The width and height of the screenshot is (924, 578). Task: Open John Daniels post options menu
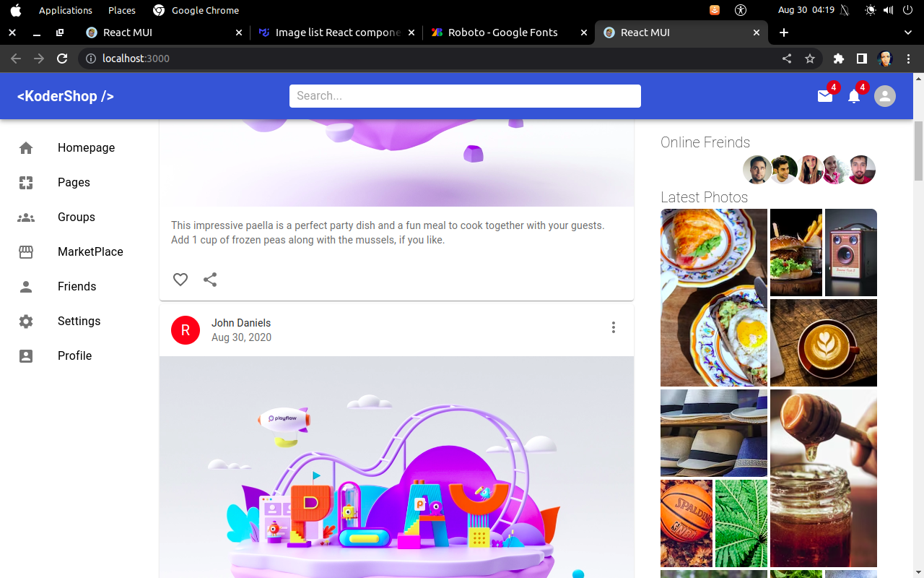(x=614, y=327)
